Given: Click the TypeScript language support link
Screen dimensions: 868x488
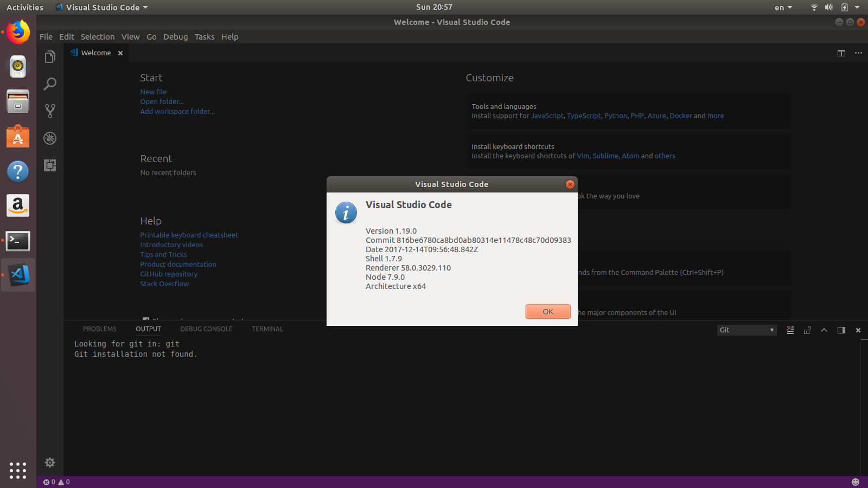Looking at the screenshot, I should 584,116.
